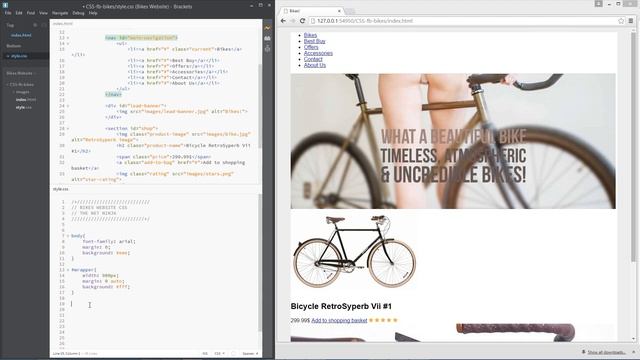Open the Edit menu in Brackets
The image size is (640, 360).
pyautogui.click(x=19, y=13)
